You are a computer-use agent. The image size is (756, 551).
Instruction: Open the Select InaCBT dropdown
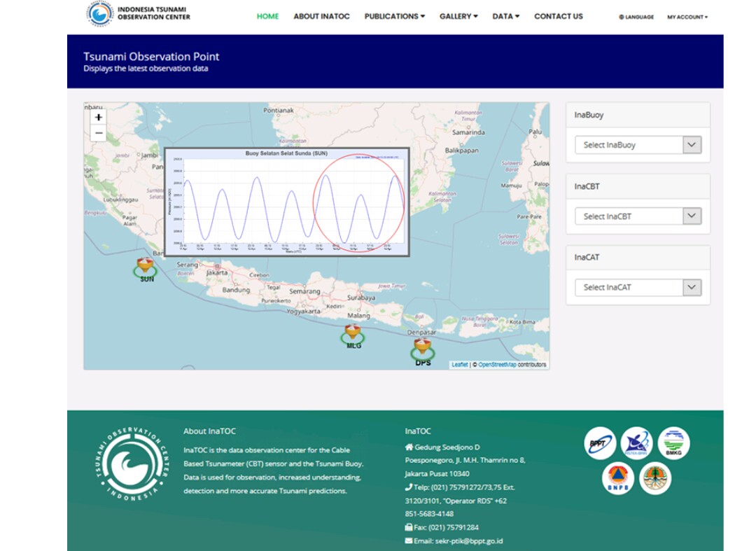pyautogui.click(x=637, y=216)
